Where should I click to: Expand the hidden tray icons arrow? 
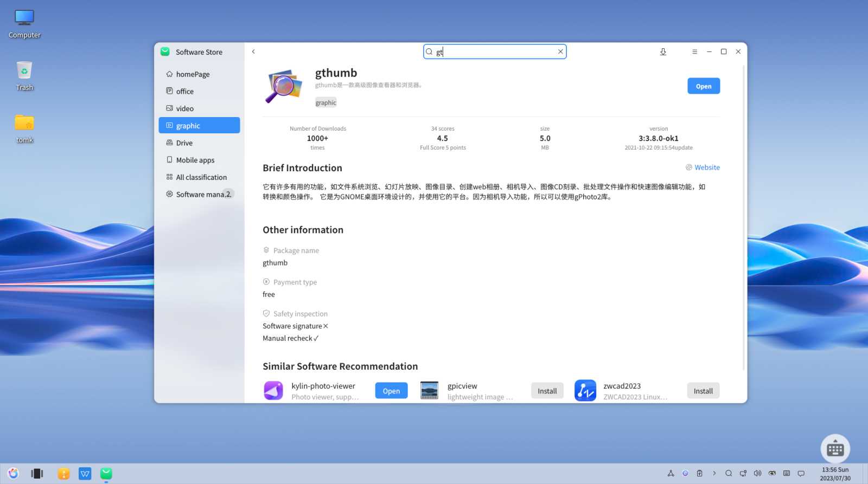pyautogui.click(x=714, y=473)
